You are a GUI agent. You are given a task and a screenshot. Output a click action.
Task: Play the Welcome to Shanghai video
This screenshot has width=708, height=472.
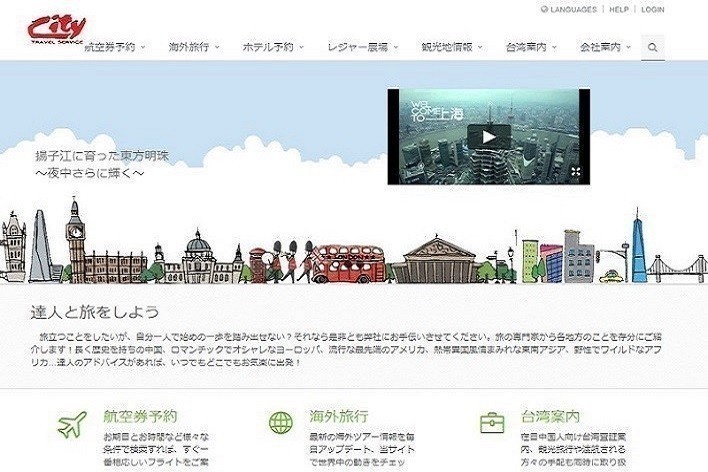point(487,137)
